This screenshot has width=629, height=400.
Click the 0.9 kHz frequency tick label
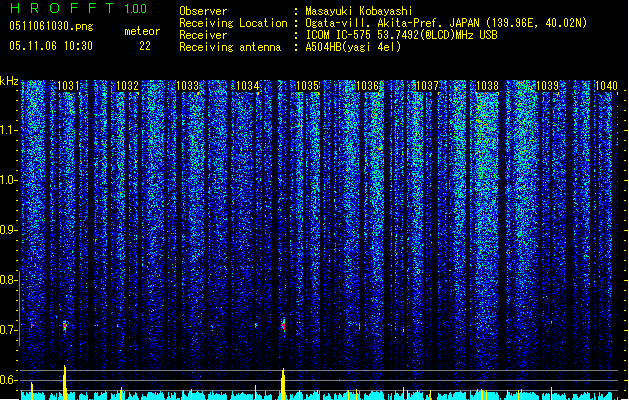(x=8, y=230)
